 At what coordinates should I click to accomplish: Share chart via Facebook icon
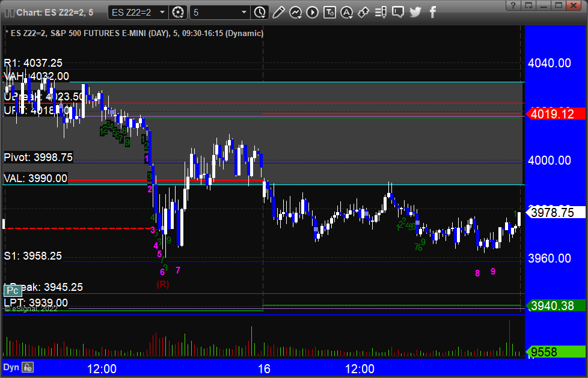point(432,13)
